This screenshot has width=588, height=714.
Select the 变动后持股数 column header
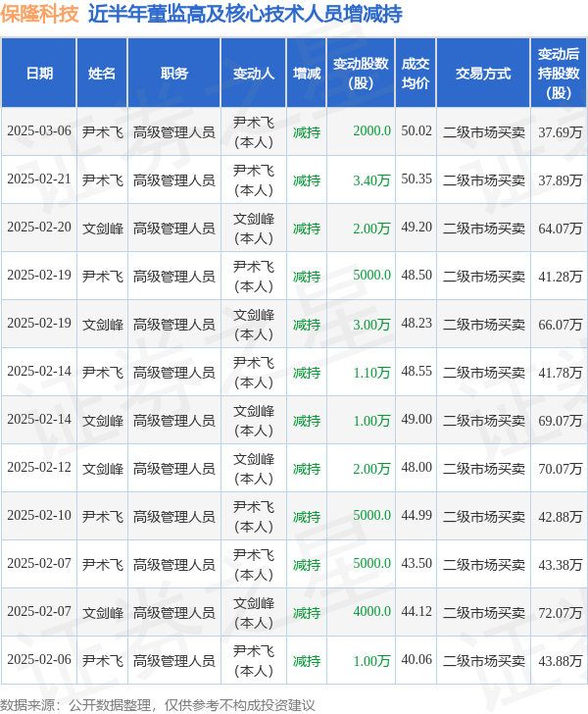point(559,74)
